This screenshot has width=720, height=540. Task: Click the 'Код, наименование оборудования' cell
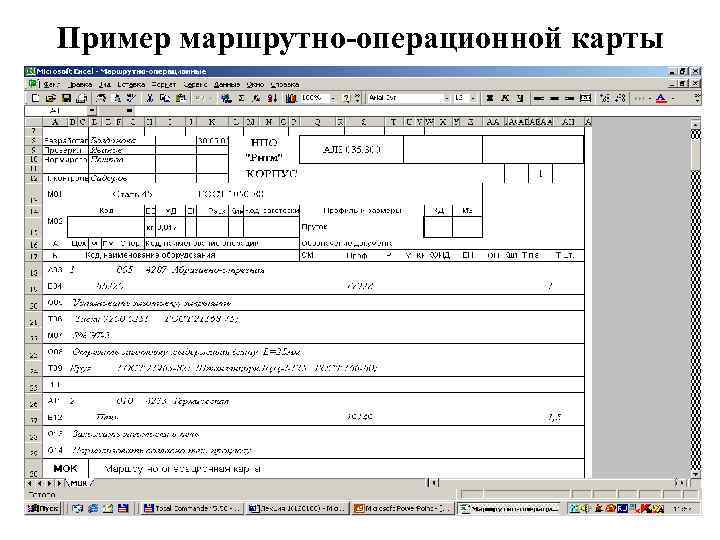pyautogui.click(x=150, y=255)
